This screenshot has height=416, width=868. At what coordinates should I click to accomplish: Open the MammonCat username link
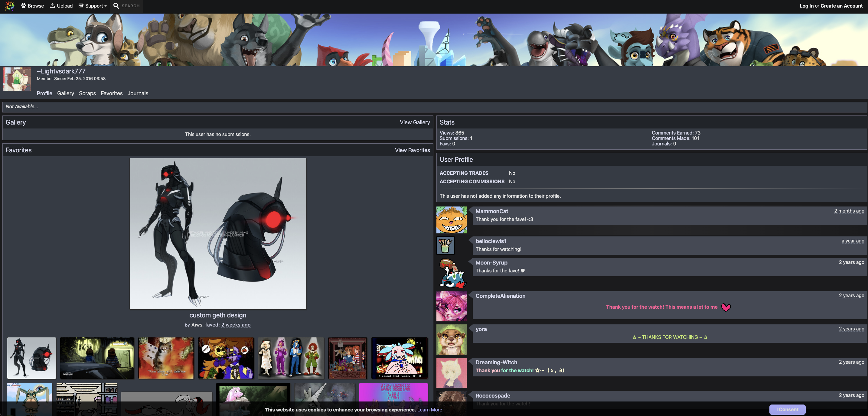492,211
